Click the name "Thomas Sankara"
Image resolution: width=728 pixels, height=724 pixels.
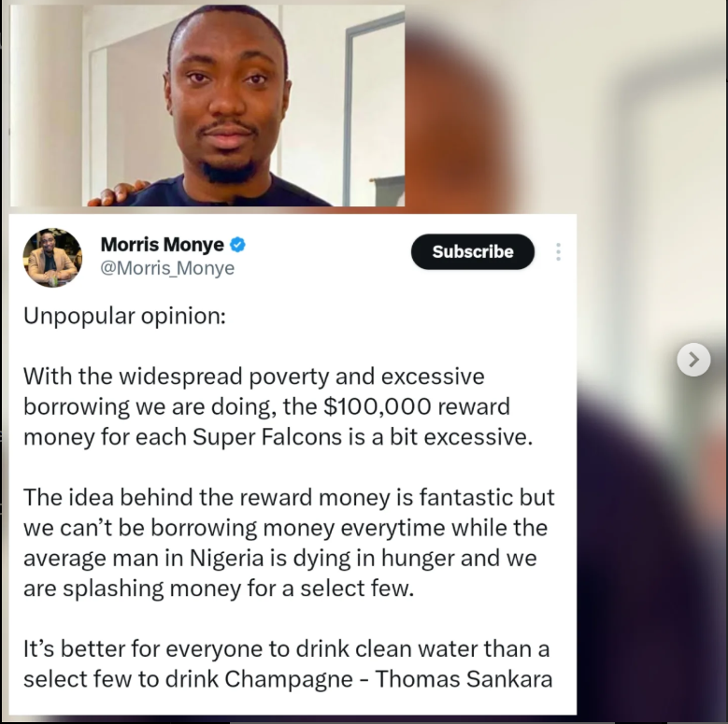point(464,678)
